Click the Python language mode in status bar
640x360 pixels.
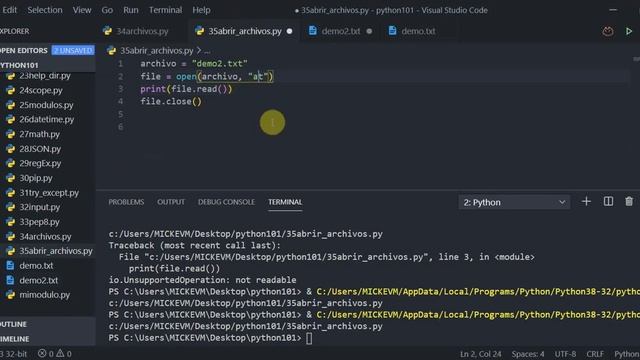coord(627,354)
